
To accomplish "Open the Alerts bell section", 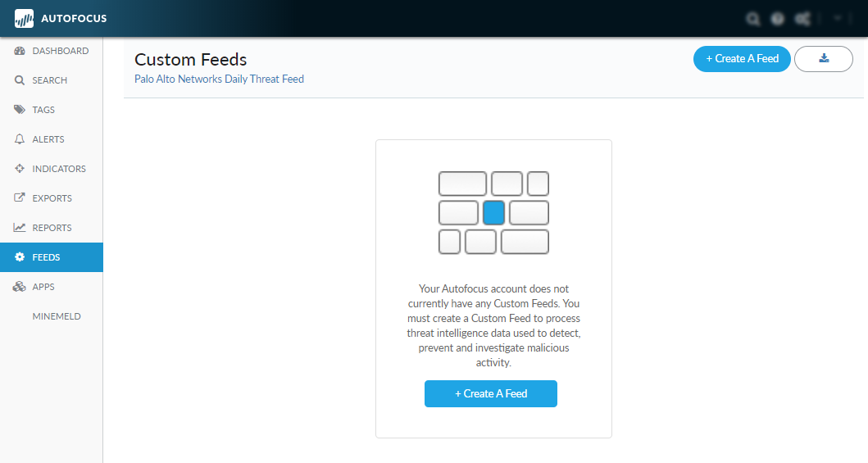I will pos(48,139).
